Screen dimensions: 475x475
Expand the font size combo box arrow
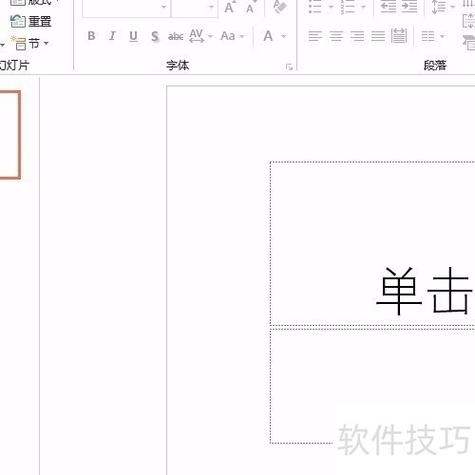211,6
